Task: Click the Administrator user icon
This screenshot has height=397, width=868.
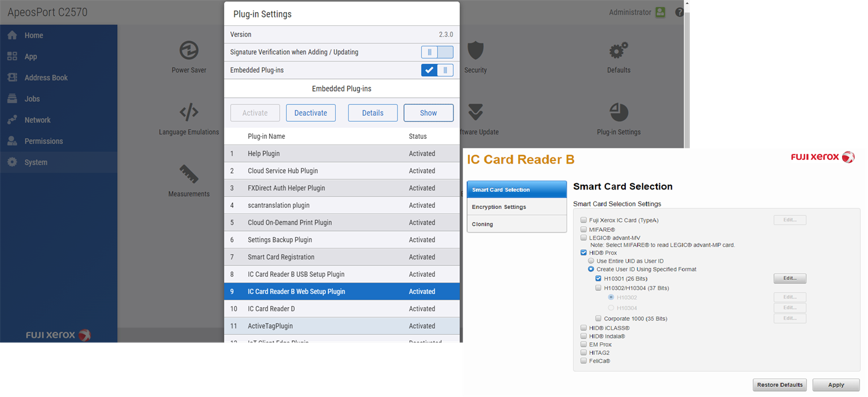Action: pos(660,12)
